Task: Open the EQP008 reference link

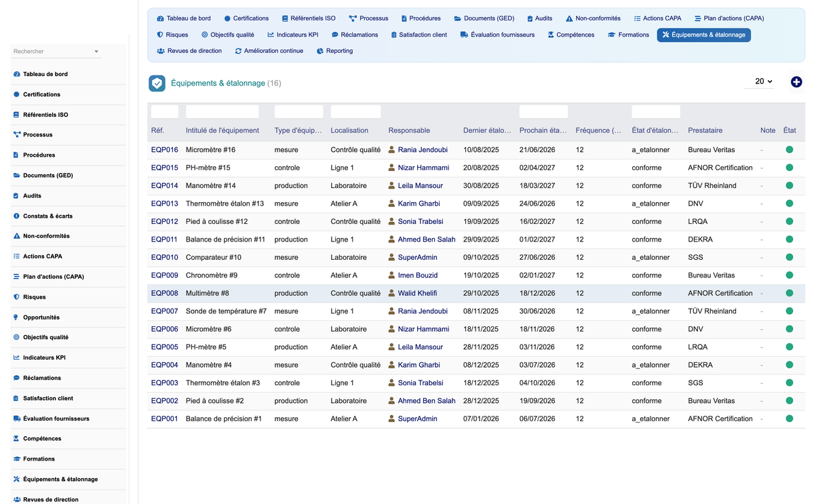Action: [165, 293]
